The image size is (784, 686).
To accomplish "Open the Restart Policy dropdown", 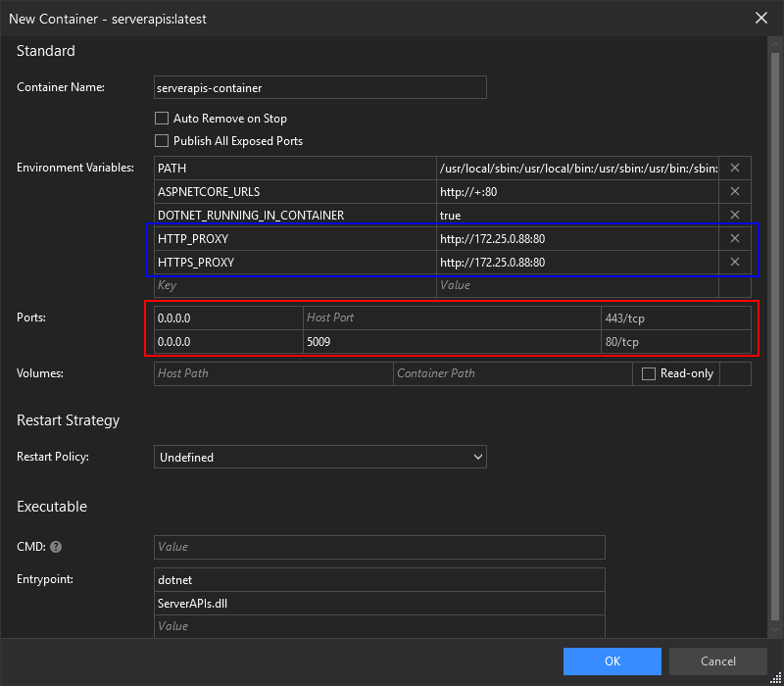I will 320,457.
